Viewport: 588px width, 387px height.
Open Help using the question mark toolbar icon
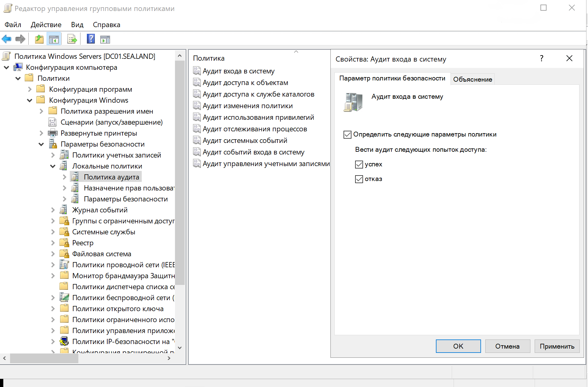[91, 39]
